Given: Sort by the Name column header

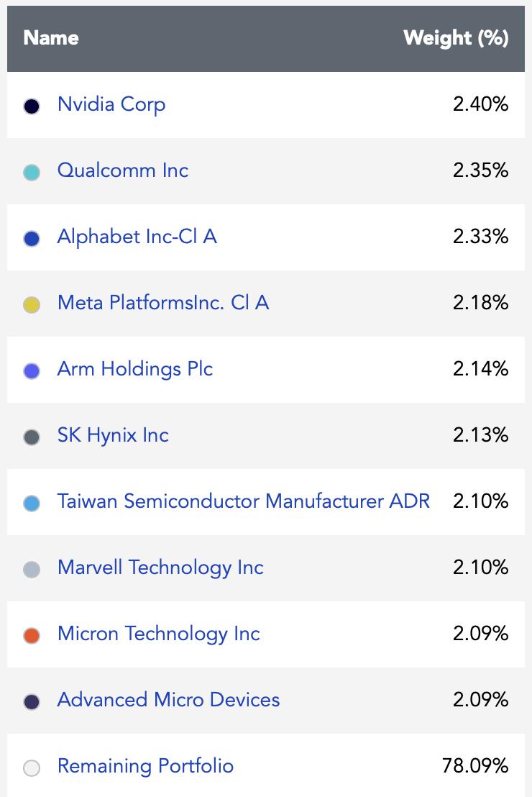Looking at the screenshot, I should [51, 38].
